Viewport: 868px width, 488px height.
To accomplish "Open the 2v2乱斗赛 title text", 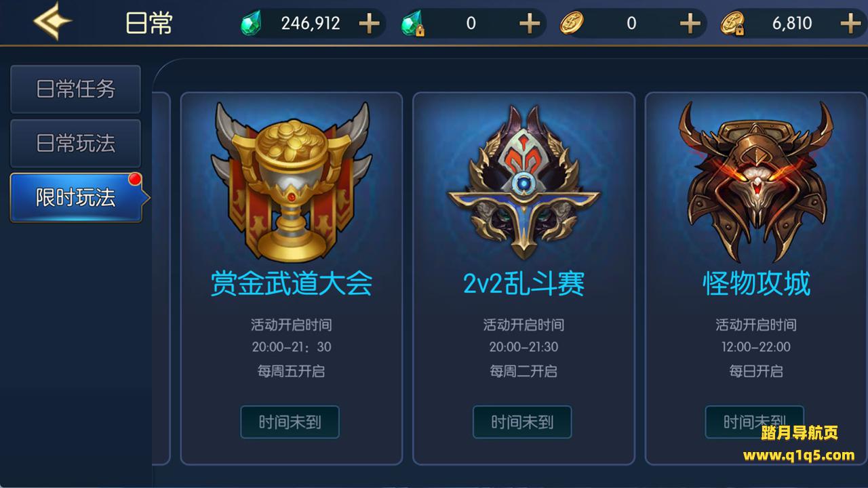I will [x=524, y=283].
